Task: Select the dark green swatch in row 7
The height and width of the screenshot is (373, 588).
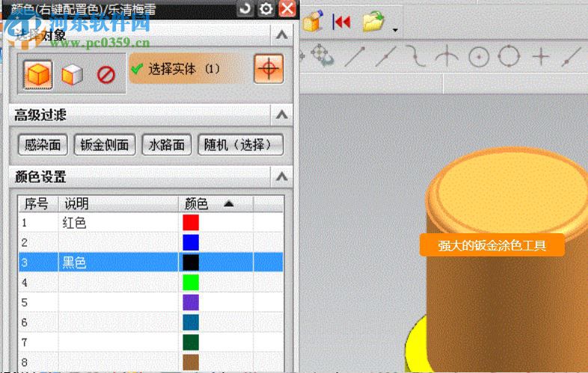Action: point(191,342)
